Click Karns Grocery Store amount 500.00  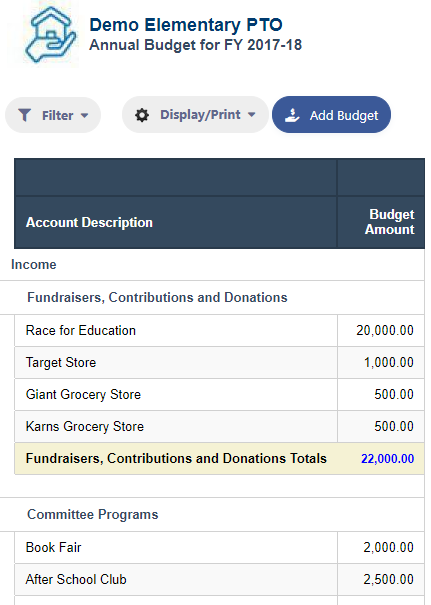point(394,426)
